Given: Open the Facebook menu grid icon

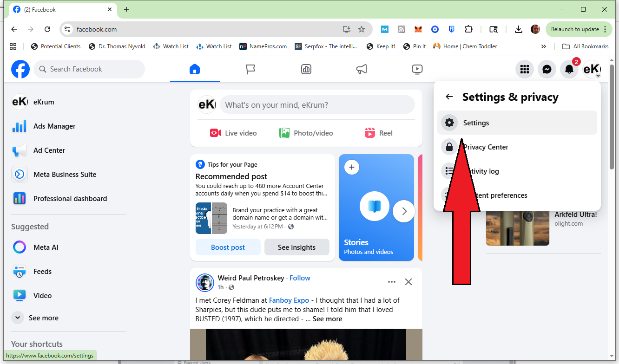Looking at the screenshot, I should 525,69.
